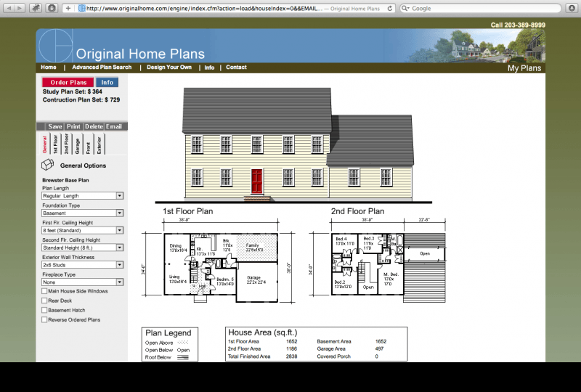Click the 'Basement Area' row label

(334, 342)
